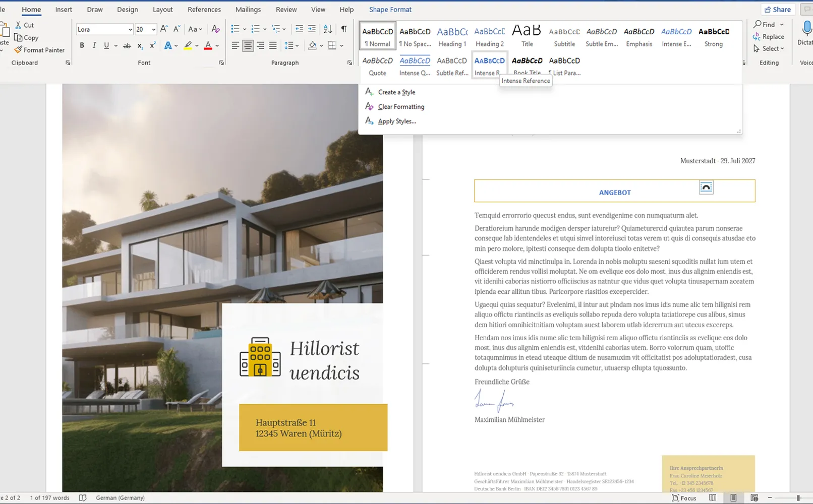Open Font dialog launcher
The height and width of the screenshot is (504, 813).
pyautogui.click(x=221, y=63)
